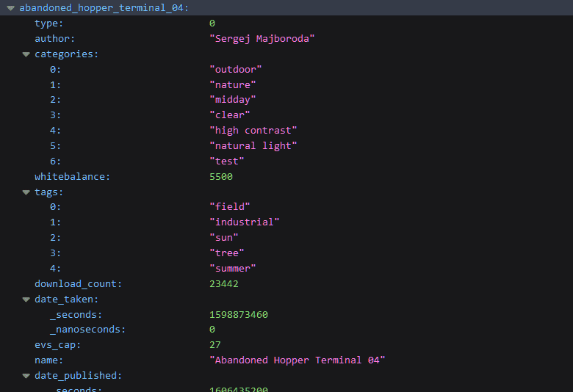Select the 23442 download count value
The image size is (573, 392).
(224, 284)
